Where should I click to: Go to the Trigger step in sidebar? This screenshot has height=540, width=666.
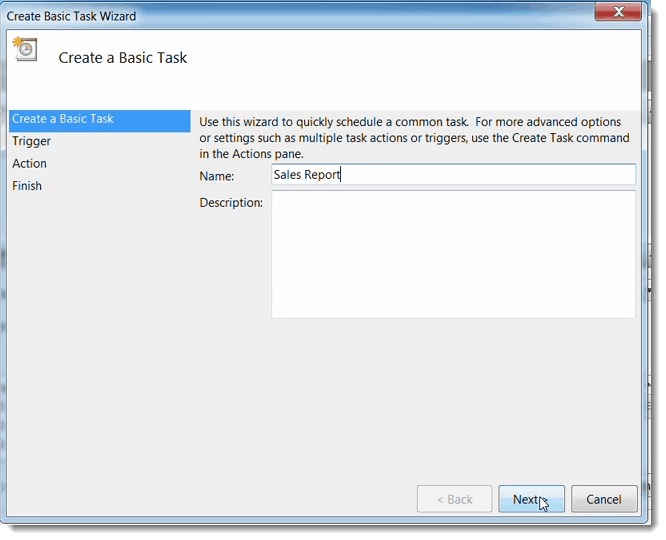31,141
